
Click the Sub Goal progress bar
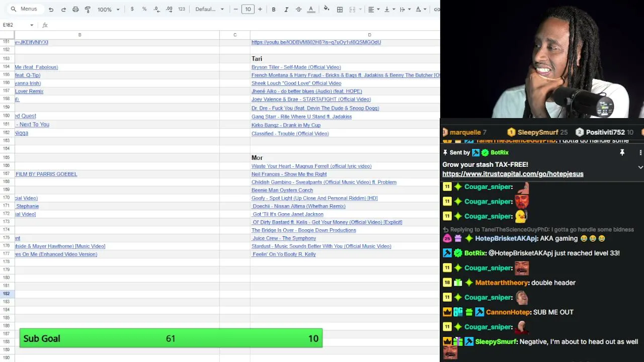pyautogui.click(x=171, y=338)
